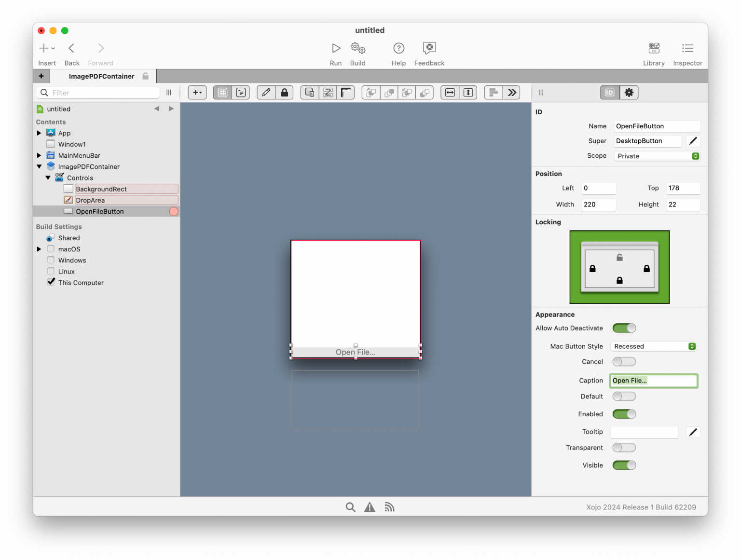Expand the App item in Contents
Viewport: 741px width, 560px height.
39,133
